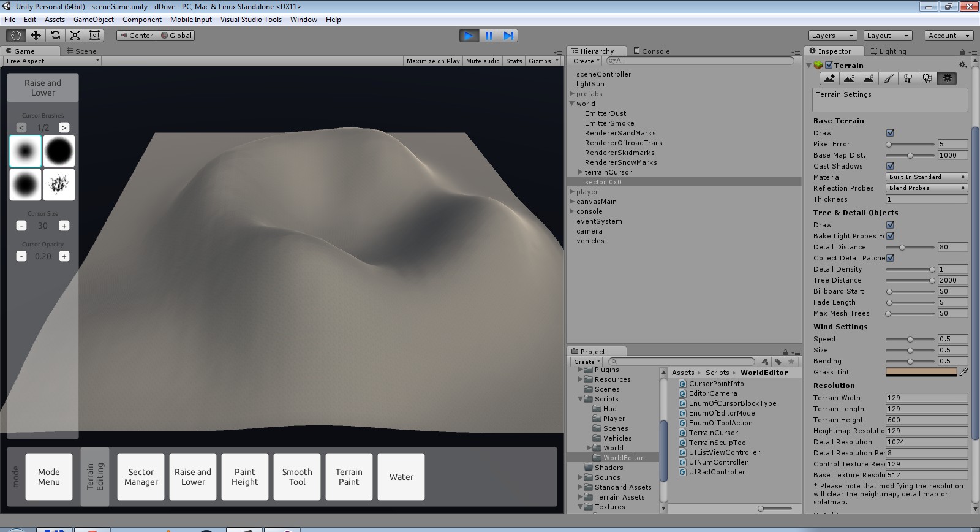Image resolution: width=980 pixels, height=532 pixels.
Task: Select Place Trees tool in Inspector
Action: click(x=908, y=78)
